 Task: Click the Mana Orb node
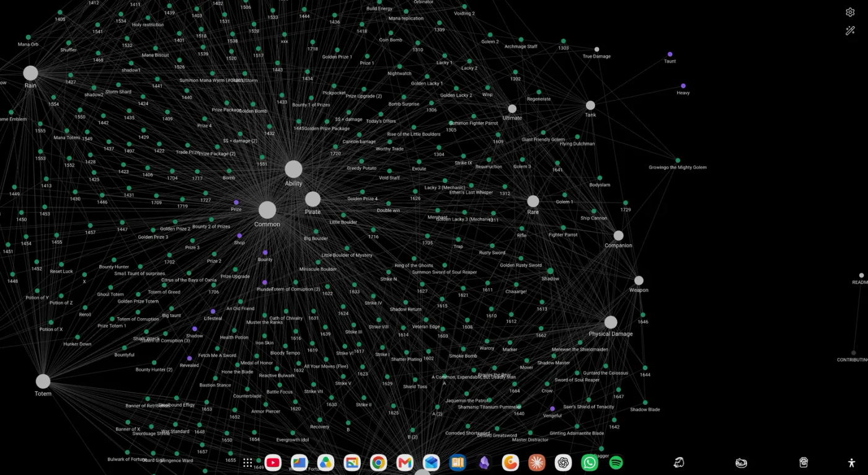(x=28, y=37)
